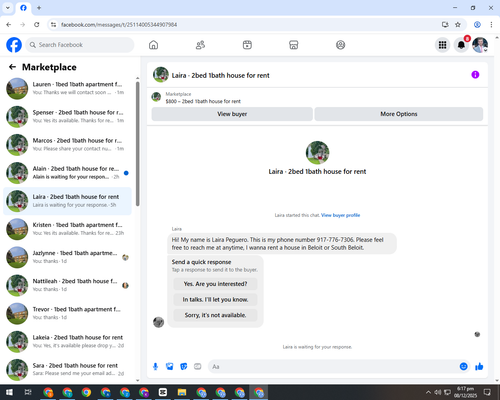The image size is (500, 400).
Task: Open Spenser 2bed 1bath house conversation
Action: click(67, 117)
